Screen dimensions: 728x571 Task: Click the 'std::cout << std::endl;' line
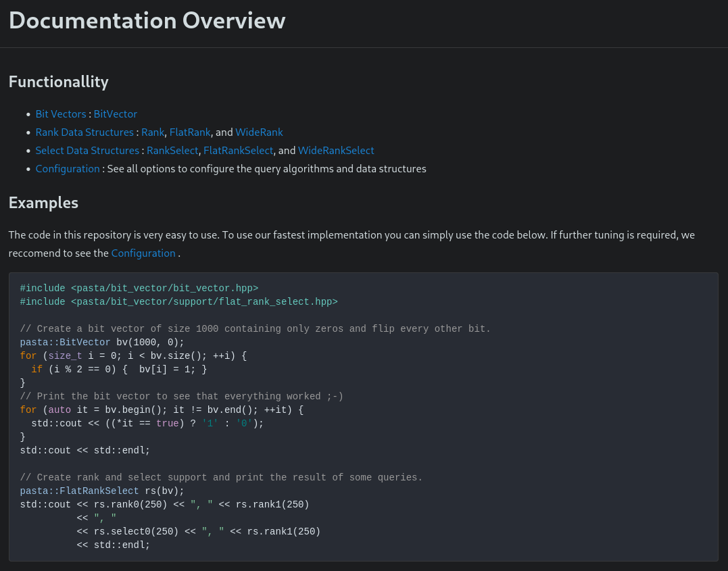point(85,450)
